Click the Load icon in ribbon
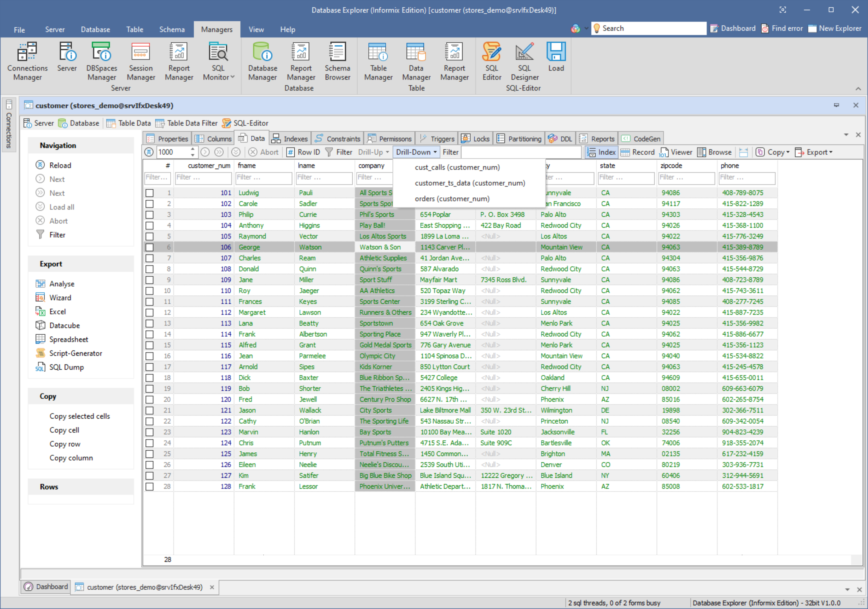The width and height of the screenshot is (868, 609). [x=556, y=57]
